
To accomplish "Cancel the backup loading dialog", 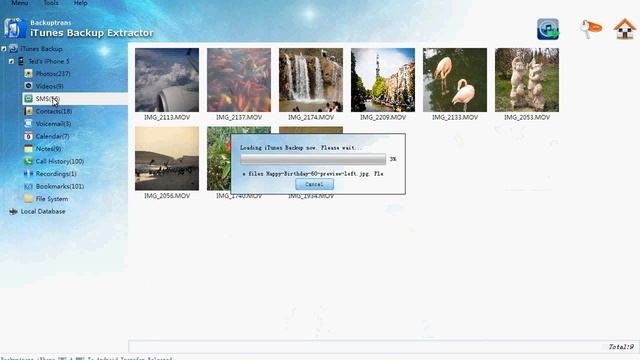I will click(x=314, y=184).
